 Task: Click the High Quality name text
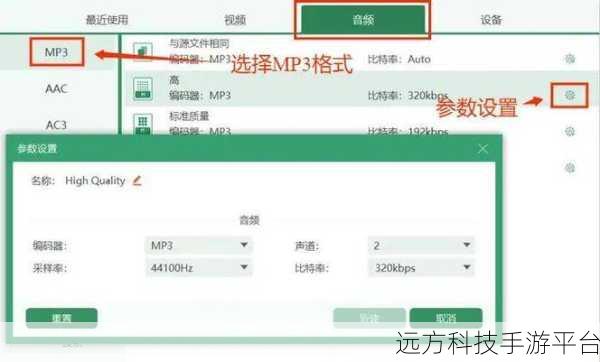pyautogui.click(x=95, y=181)
